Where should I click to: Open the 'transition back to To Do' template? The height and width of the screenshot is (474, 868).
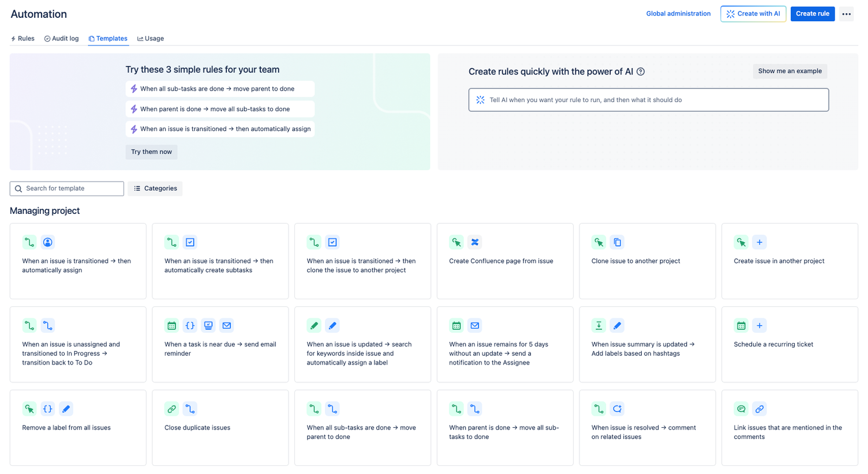tap(78, 344)
